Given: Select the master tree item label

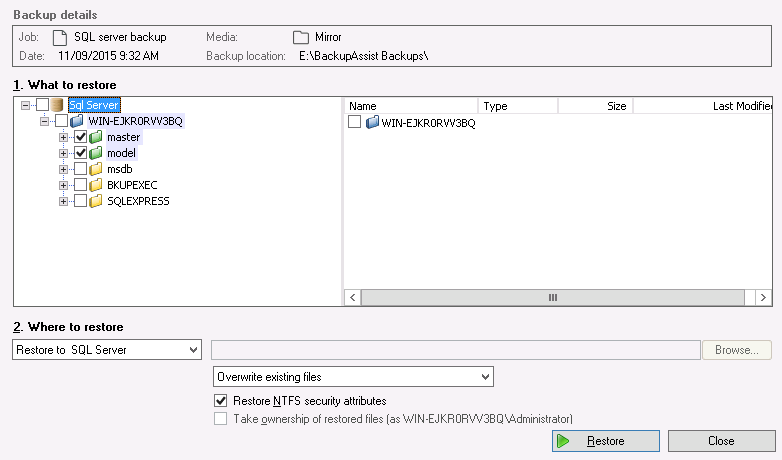Looking at the screenshot, I should tap(124, 137).
